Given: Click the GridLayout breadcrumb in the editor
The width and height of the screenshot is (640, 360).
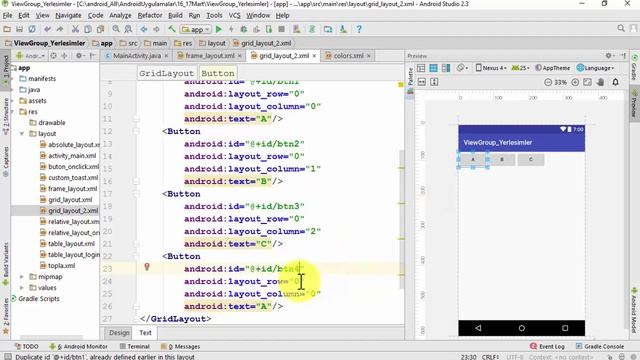Looking at the screenshot, I should click(x=167, y=73).
